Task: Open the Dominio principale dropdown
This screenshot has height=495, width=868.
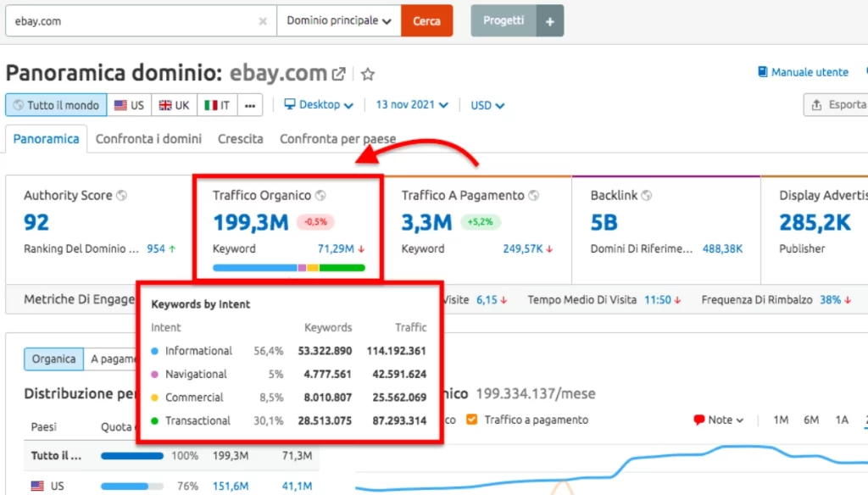Action: click(x=337, y=20)
